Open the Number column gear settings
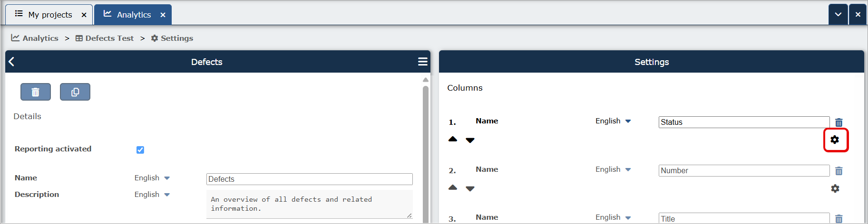 (835, 188)
